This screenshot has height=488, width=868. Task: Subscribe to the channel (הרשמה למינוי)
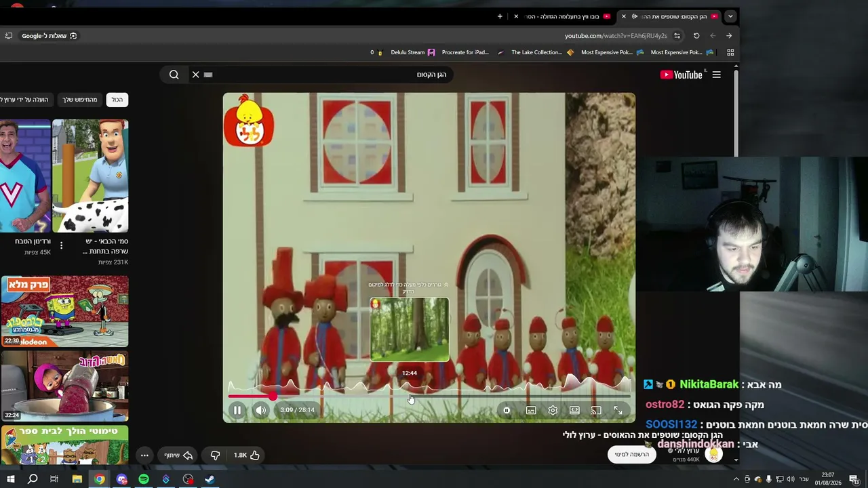[632, 455]
